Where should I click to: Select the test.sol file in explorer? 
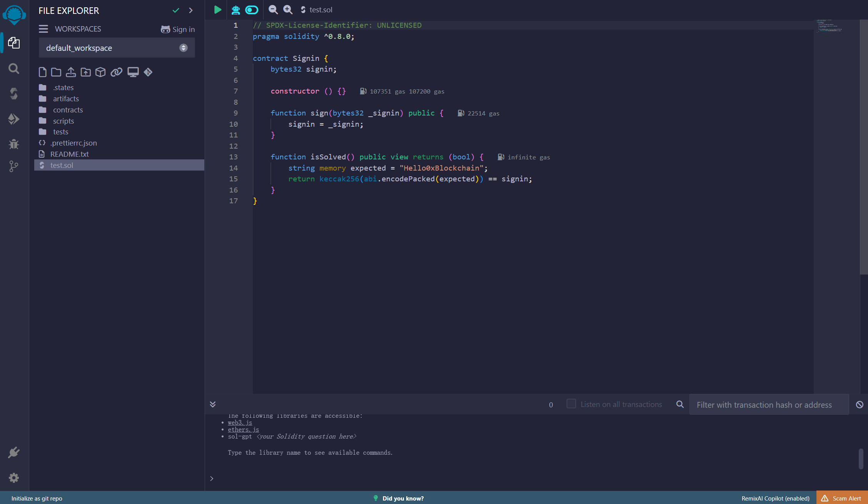pos(119,165)
